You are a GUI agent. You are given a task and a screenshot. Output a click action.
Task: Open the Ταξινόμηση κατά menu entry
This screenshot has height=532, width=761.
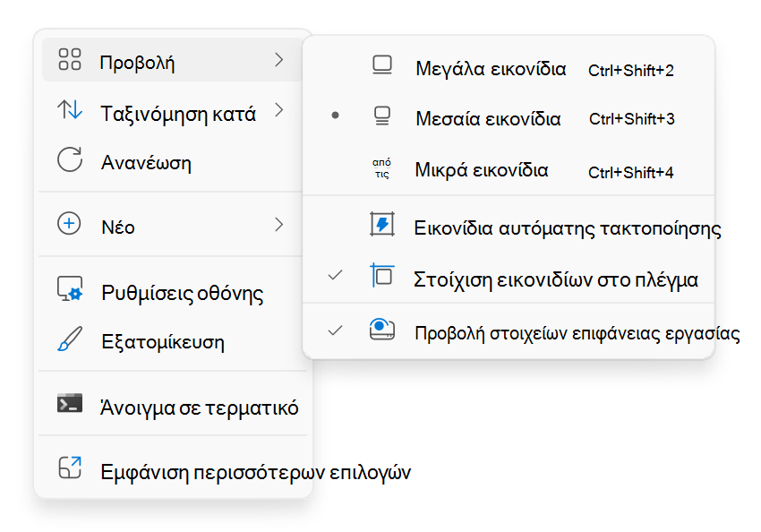coord(172,111)
